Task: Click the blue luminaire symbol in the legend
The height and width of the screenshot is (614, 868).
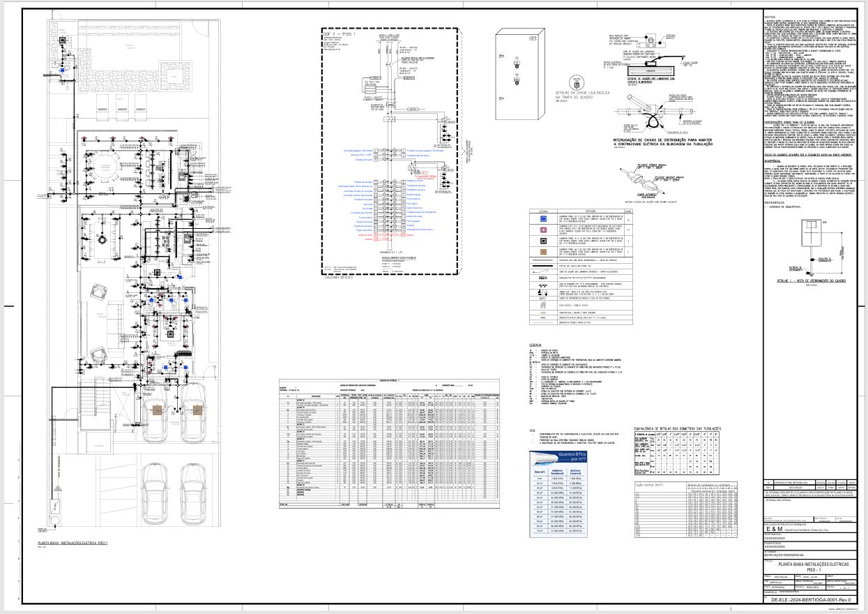Action: pyautogui.click(x=542, y=218)
